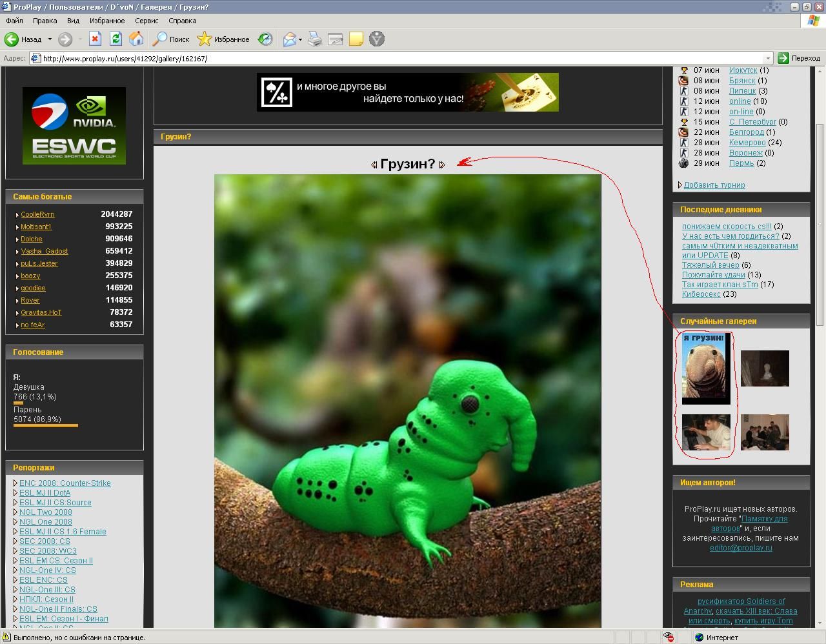Open CoolleRvrn user profile link
This screenshot has width=826, height=644.
point(37,214)
